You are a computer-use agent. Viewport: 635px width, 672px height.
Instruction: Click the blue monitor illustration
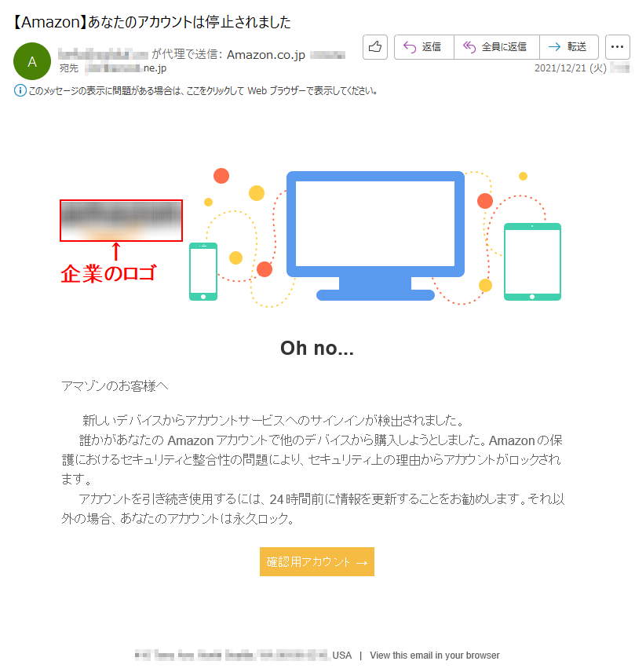click(x=375, y=236)
